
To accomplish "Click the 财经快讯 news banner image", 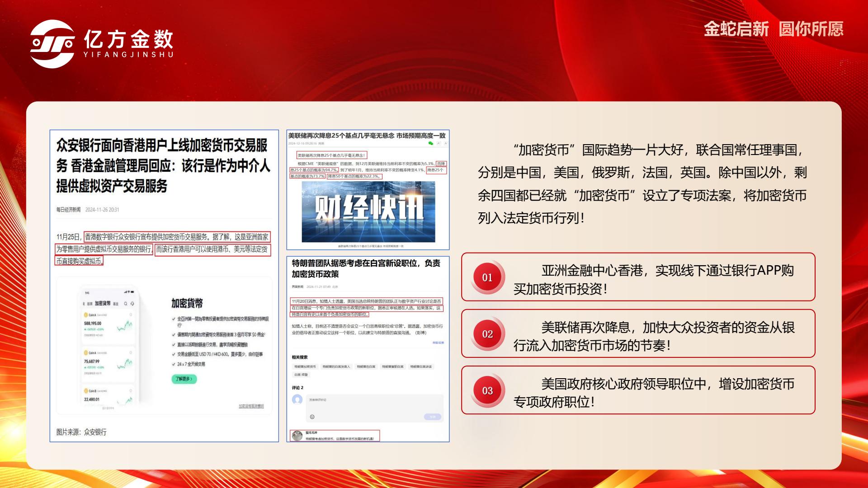I will [368, 211].
